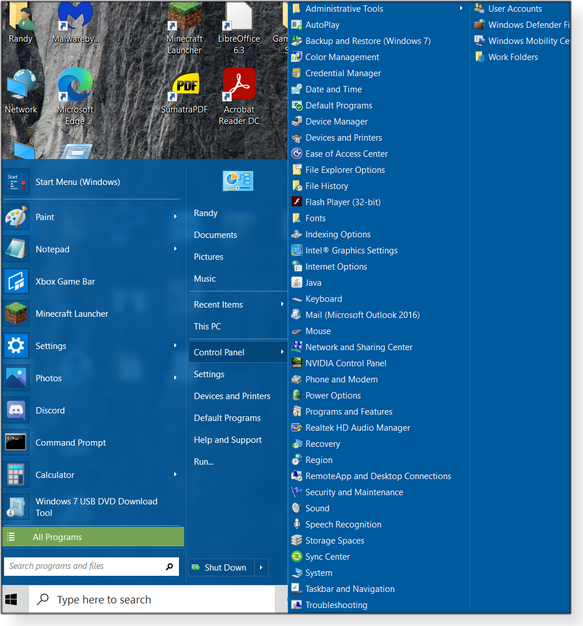Click the user picture tile atop the menu
The height and width of the screenshot is (626, 583).
click(x=238, y=180)
